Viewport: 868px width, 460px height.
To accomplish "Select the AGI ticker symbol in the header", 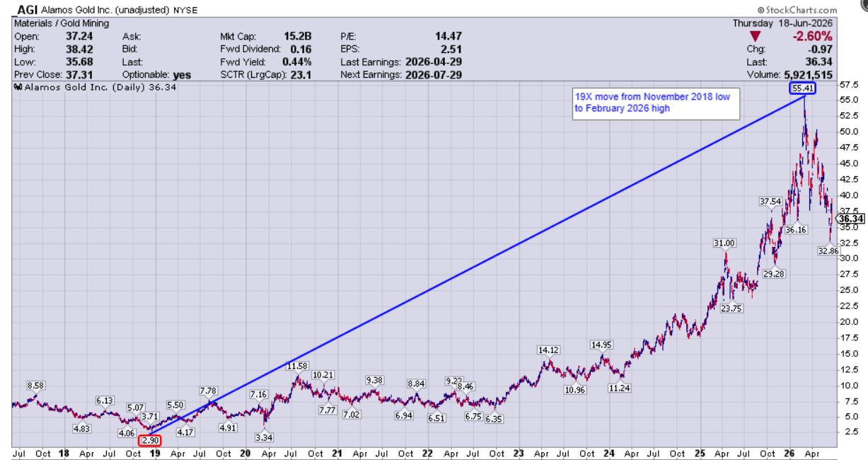I will (x=26, y=9).
